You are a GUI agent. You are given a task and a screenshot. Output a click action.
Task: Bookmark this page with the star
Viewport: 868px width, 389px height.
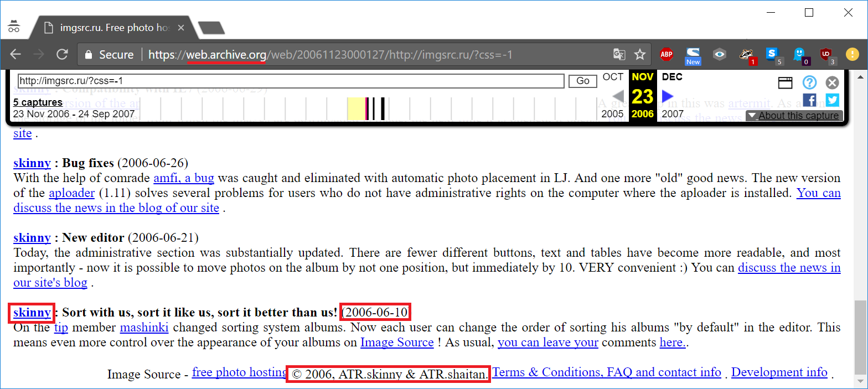coord(640,54)
